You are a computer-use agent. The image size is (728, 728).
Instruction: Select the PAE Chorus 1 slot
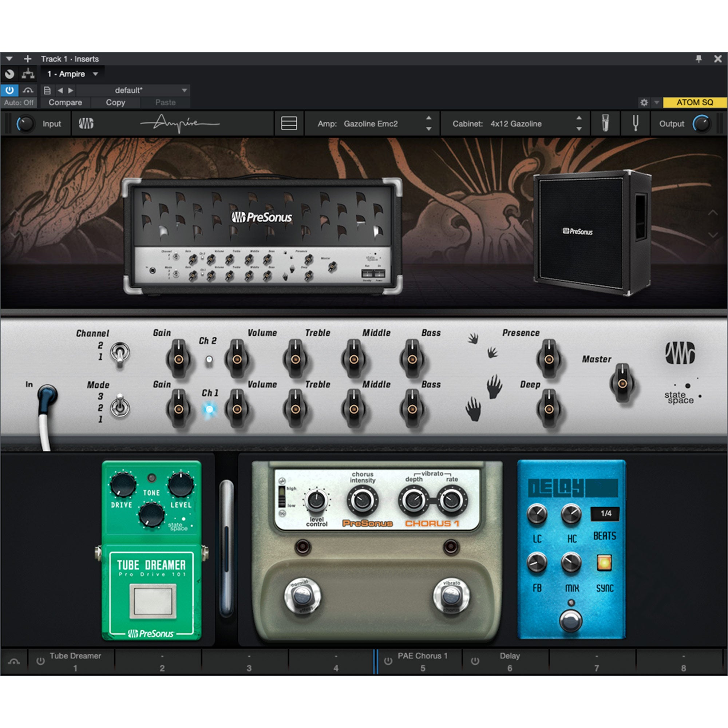point(422,661)
